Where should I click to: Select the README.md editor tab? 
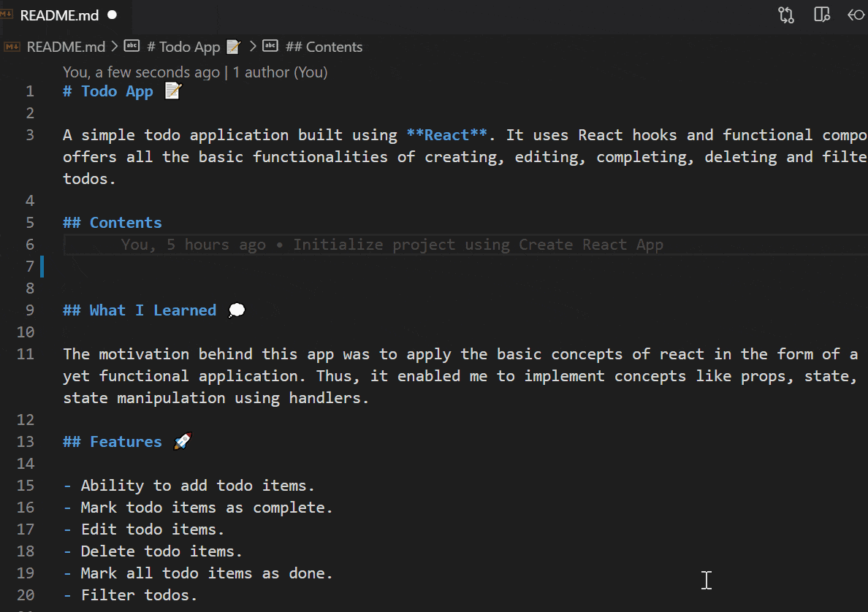58,15
